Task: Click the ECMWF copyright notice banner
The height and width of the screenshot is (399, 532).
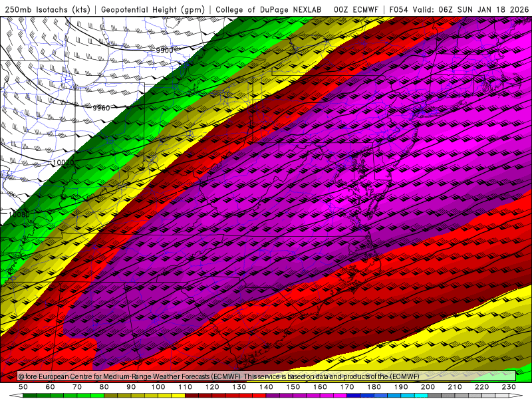Action: tap(267, 376)
